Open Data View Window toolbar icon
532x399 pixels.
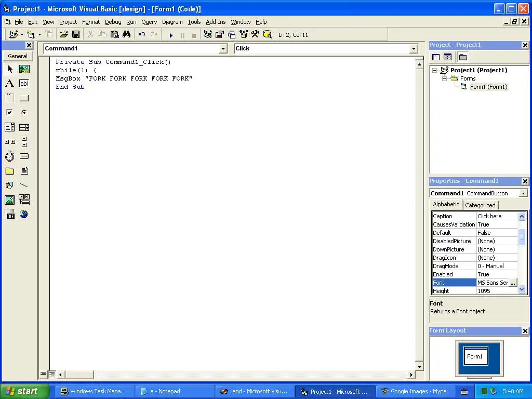(x=268, y=35)
